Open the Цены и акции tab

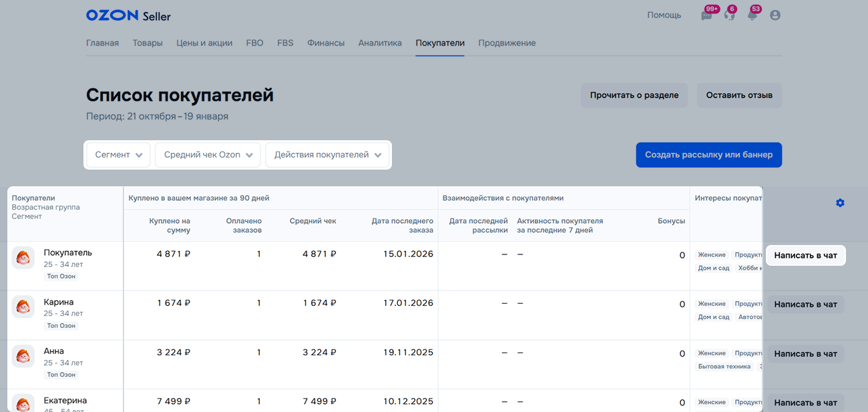click(204, 43)
